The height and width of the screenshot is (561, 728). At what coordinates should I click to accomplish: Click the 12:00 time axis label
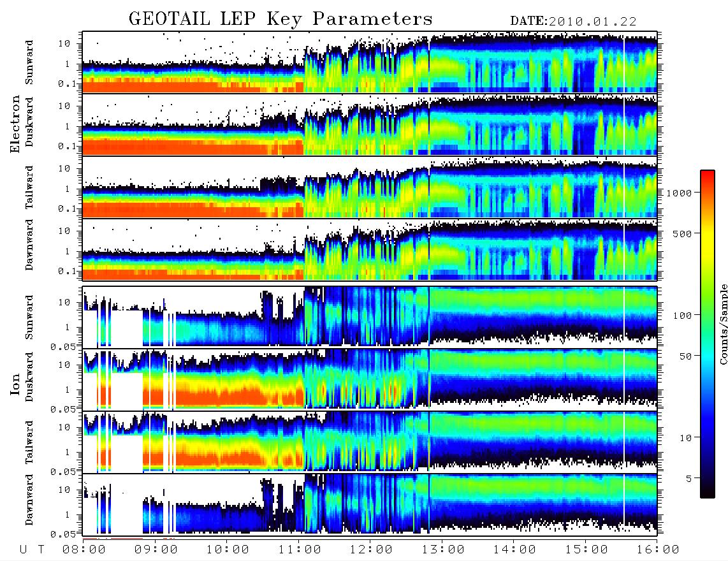[x=371, y=550]
